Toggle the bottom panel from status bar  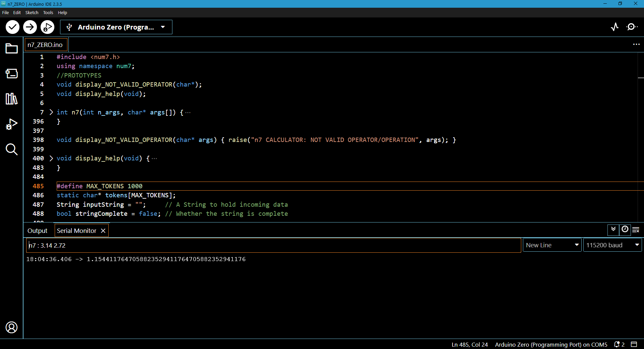pos(634,344)
